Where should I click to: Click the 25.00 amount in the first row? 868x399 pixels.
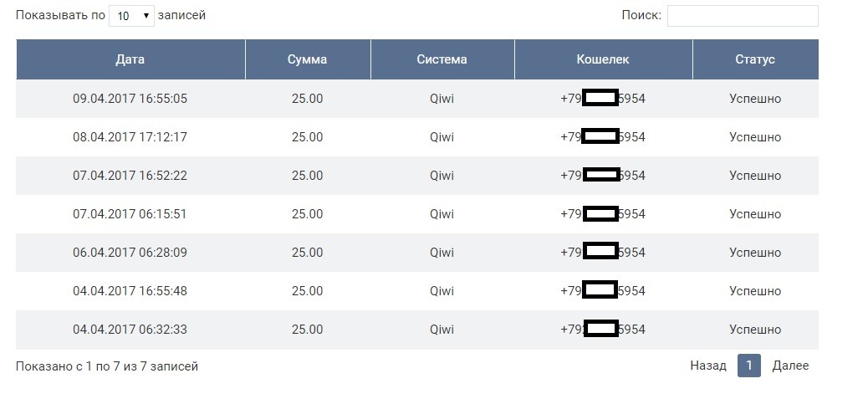307,99
